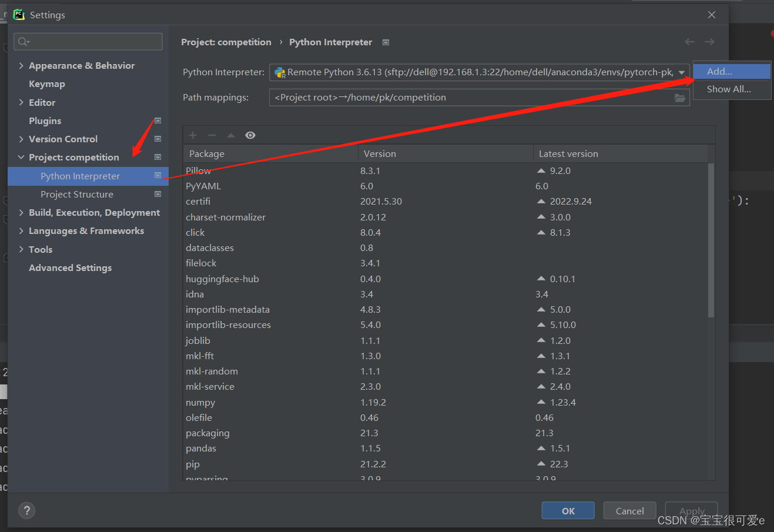Select the click package row

[445, 232]
